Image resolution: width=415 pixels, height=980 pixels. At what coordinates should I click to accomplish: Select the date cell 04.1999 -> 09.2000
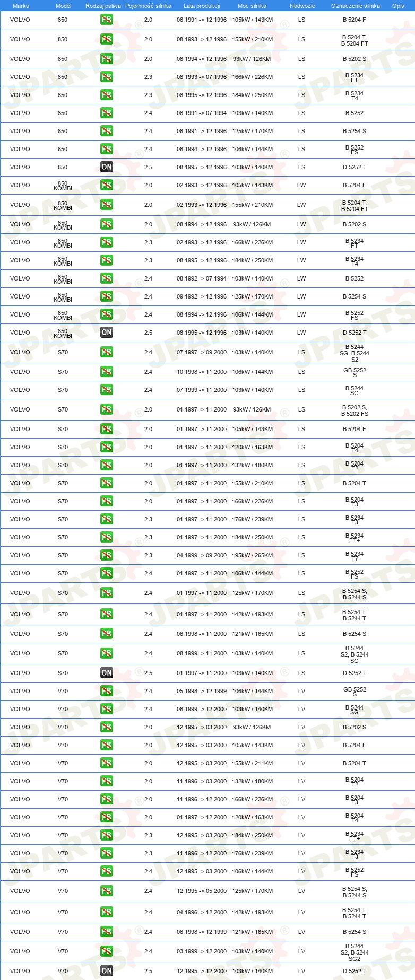click(x=202, y=555)
